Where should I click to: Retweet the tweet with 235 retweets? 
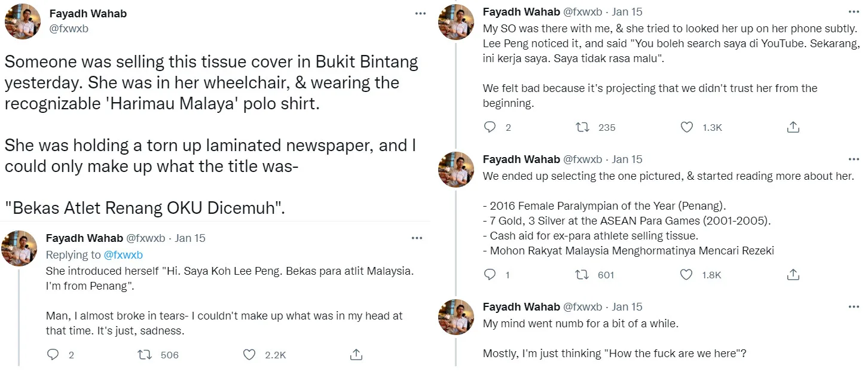coord(582,127)
